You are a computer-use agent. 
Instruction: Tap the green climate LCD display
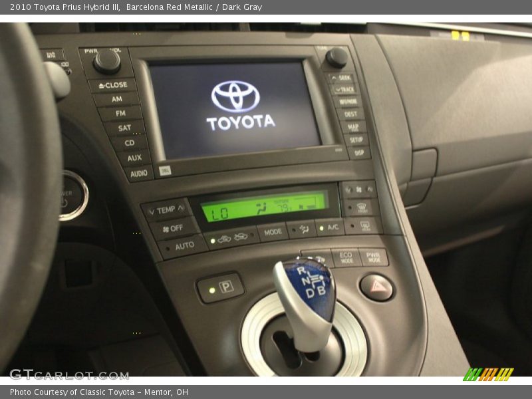264,206
